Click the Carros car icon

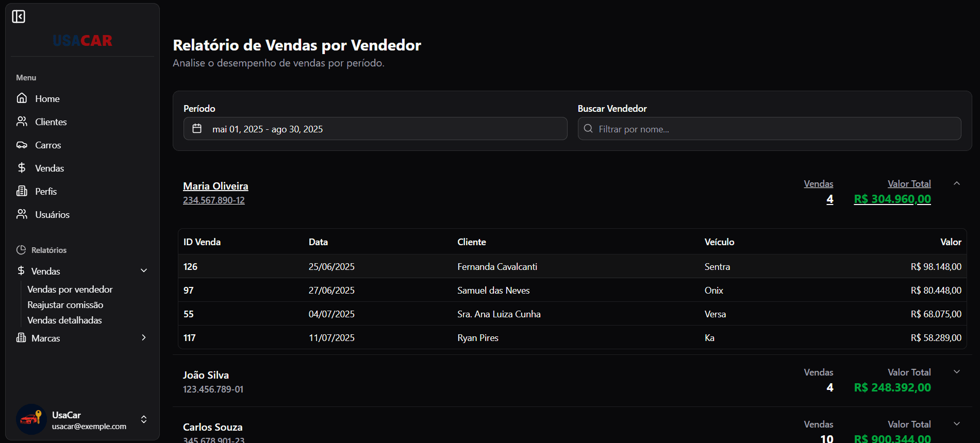tap(22, 145)
